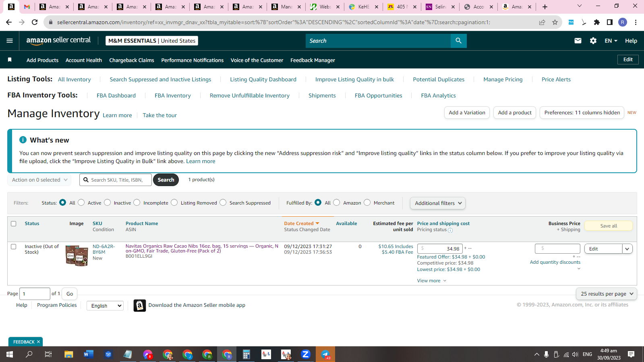Click the bookmark flag icon in navigation bar
The image size is (644, 362).
[x=10, y=60]
